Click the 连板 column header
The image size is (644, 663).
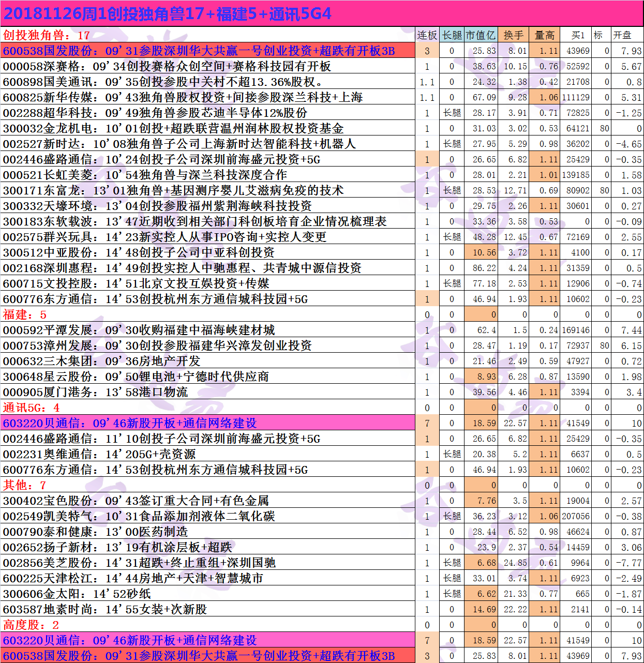[x=427, y=35]
